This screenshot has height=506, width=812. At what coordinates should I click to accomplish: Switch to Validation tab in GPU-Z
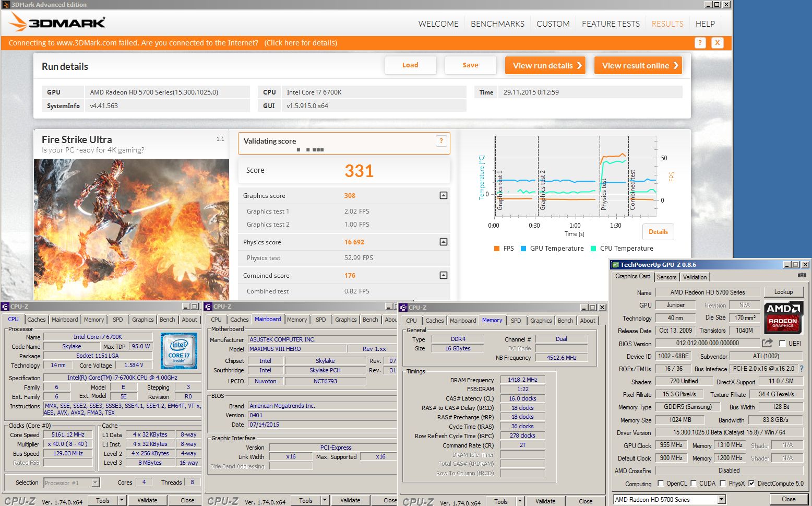pyautogui.click(x=695, y=277)
